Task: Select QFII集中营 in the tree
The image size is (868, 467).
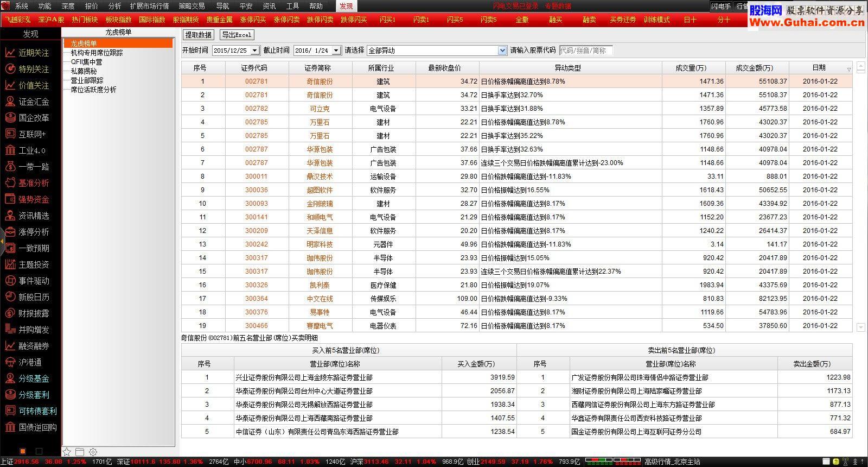Action: 87,62
